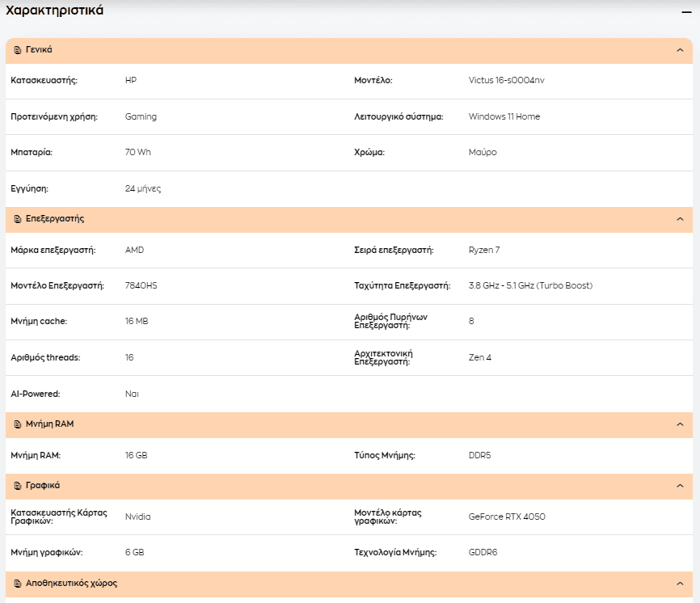Select the GDDR6 memory technology value

(483, 553)
